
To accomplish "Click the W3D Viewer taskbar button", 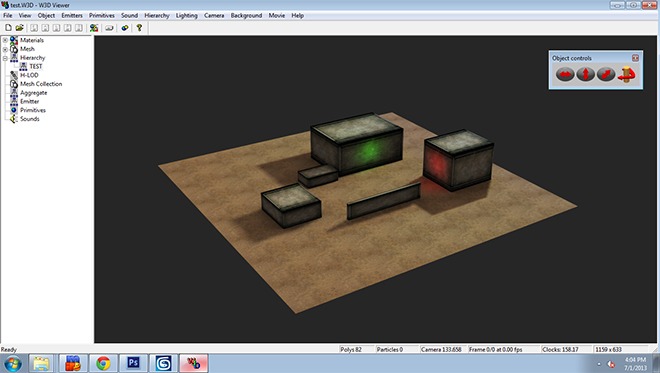I will pyautogui.click(x=194, y=363).
